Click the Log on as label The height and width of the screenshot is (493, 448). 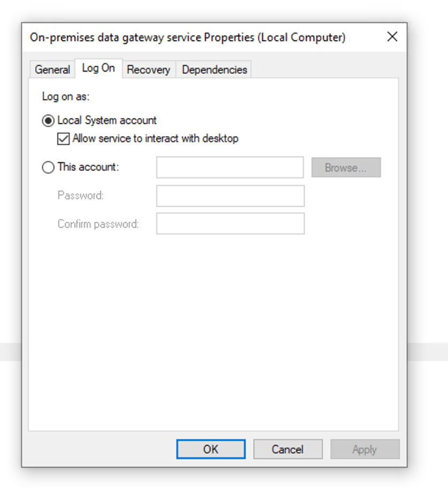tap(58, 97)
